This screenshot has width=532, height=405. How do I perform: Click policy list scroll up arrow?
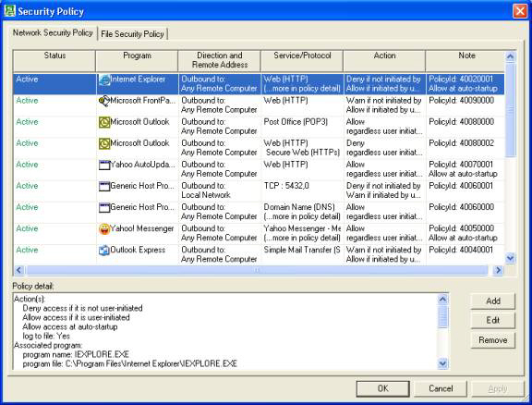tap(510, 56)
